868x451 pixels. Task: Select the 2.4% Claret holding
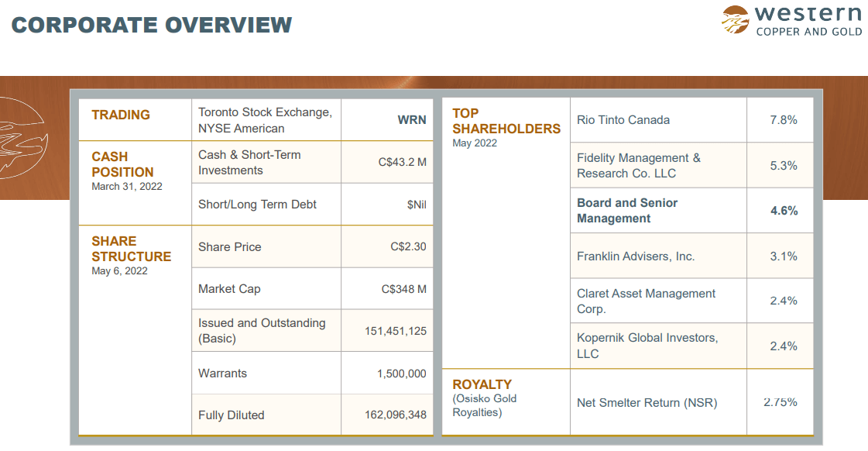point(784,301)
